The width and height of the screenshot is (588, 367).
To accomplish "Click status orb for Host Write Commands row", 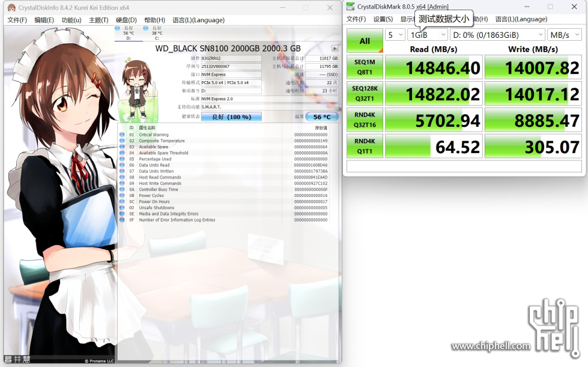I will point(122,183).
